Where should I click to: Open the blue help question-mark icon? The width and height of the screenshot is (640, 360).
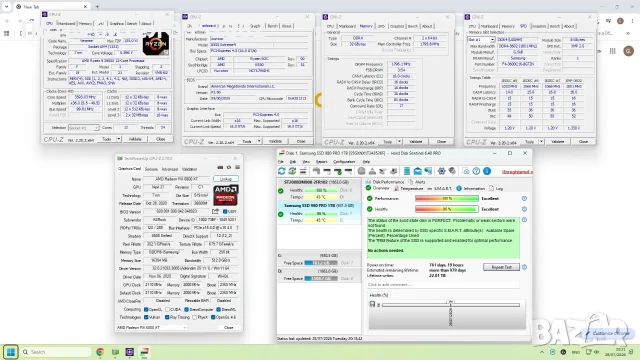pos(476,171)
